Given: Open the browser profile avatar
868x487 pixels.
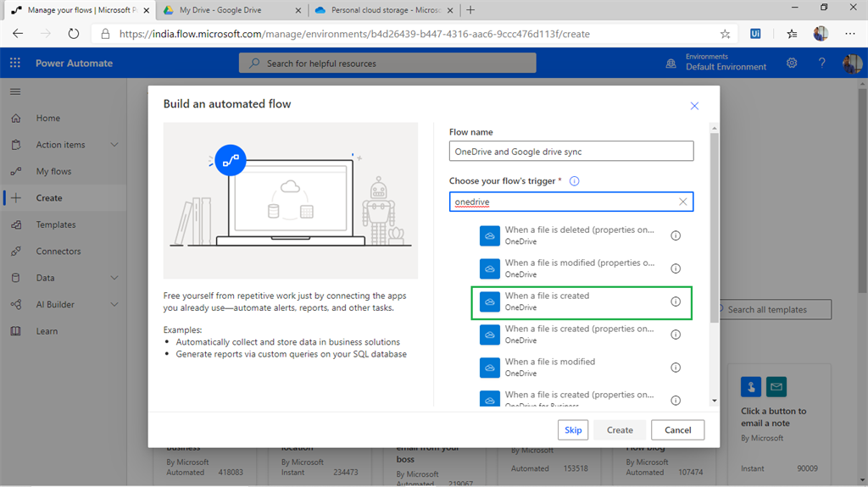Looking at the screenshot, I should (821, 34).
